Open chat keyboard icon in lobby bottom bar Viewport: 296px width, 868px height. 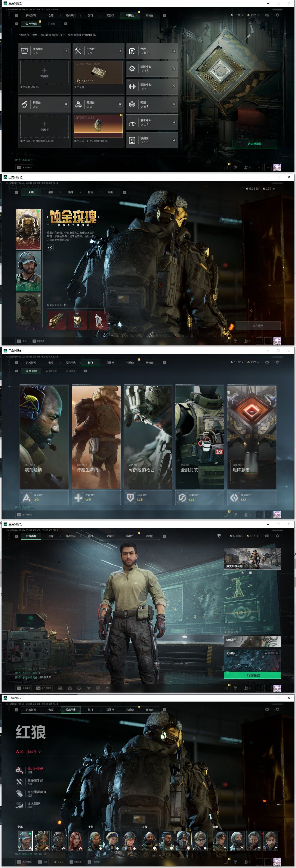tap(60, 688)
